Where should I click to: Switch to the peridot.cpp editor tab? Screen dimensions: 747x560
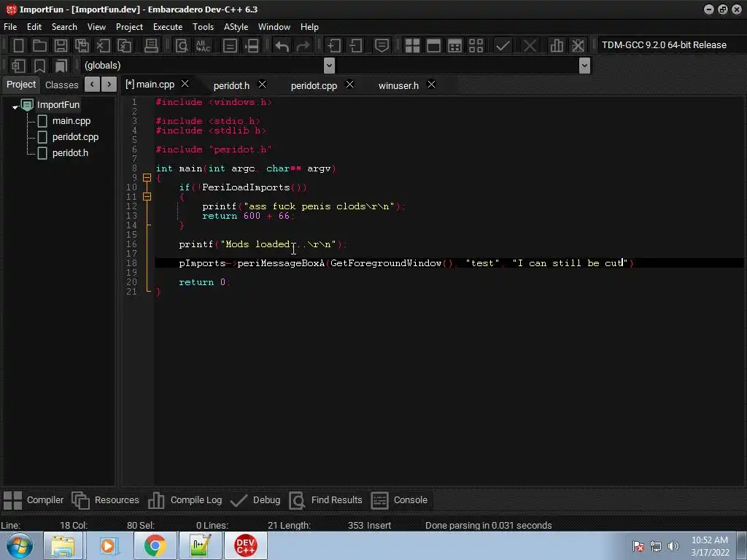click(x=314, y=86)
